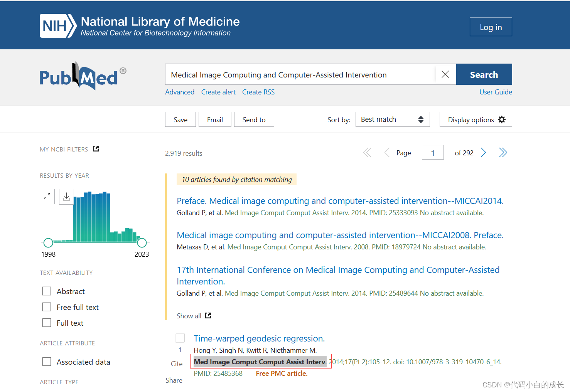The image size is (570, 392).
Task: Open the User Guide link
Action: click(x=496, y=92)
